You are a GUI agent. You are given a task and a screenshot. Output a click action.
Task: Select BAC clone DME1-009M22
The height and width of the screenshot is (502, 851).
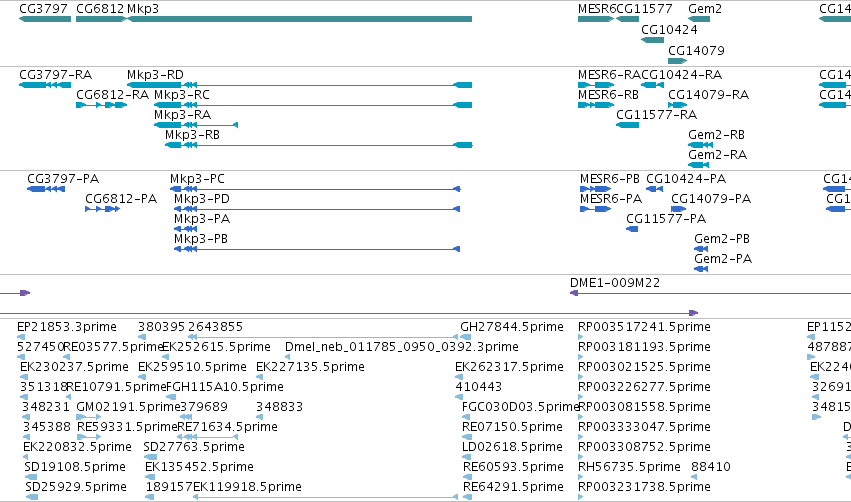pos(615,283)
